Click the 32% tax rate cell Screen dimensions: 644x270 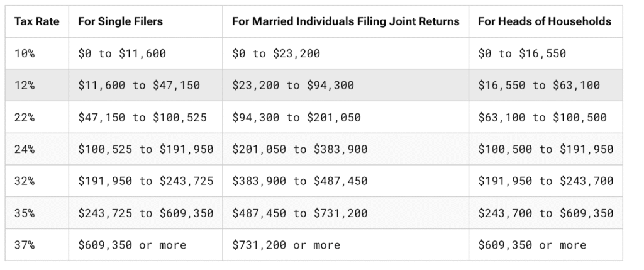(x=25, y=181)
